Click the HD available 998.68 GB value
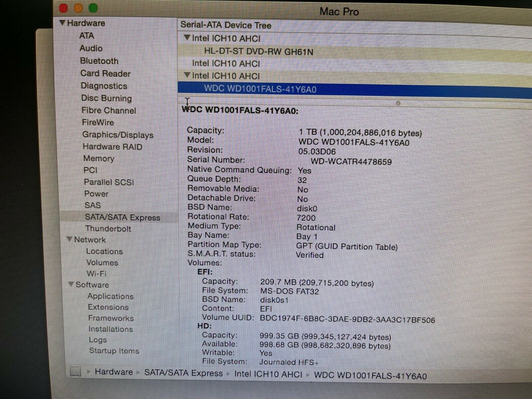Image resolution: width=532 pixels, height=399 pixels. 325,345
